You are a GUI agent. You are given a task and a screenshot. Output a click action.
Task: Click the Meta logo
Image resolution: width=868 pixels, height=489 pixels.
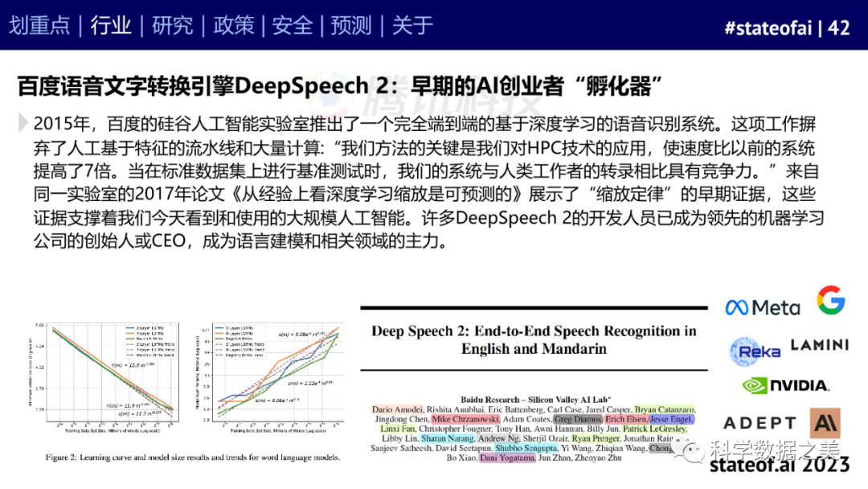pyautogui.click(x=762, y=307)
